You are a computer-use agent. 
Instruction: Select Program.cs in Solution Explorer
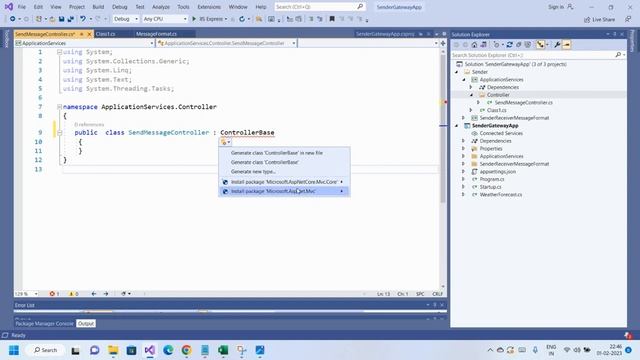[x=492, y=179]
